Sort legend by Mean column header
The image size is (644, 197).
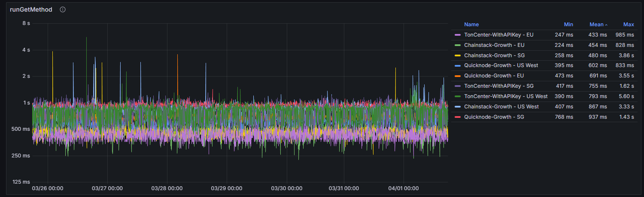596,25
